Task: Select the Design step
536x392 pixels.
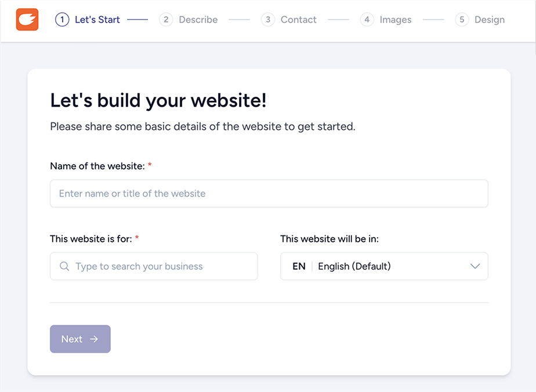Action: (490, 19)
